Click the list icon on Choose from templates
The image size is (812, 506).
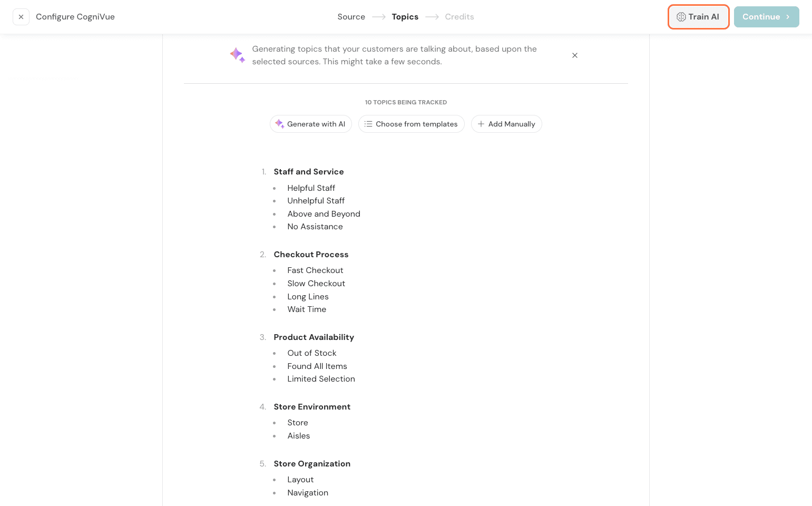click(x=368, y=124)
